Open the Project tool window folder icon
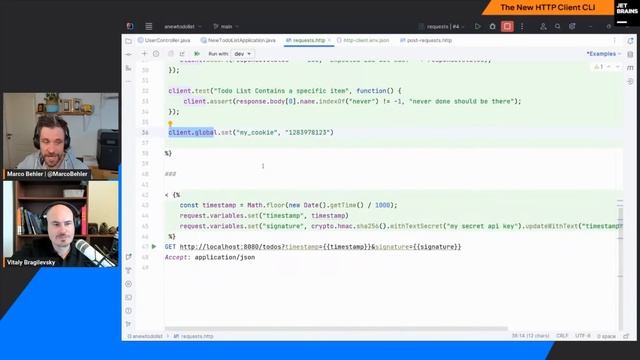The width and height of the screenshot is (640, 360). [x=129, y=41]
